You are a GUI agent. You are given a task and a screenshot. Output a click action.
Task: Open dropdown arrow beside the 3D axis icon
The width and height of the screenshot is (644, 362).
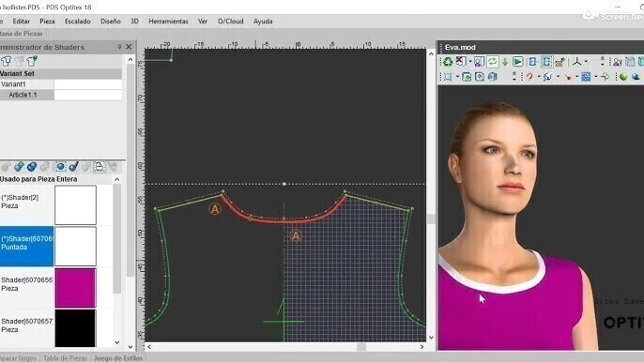[586, 62]
